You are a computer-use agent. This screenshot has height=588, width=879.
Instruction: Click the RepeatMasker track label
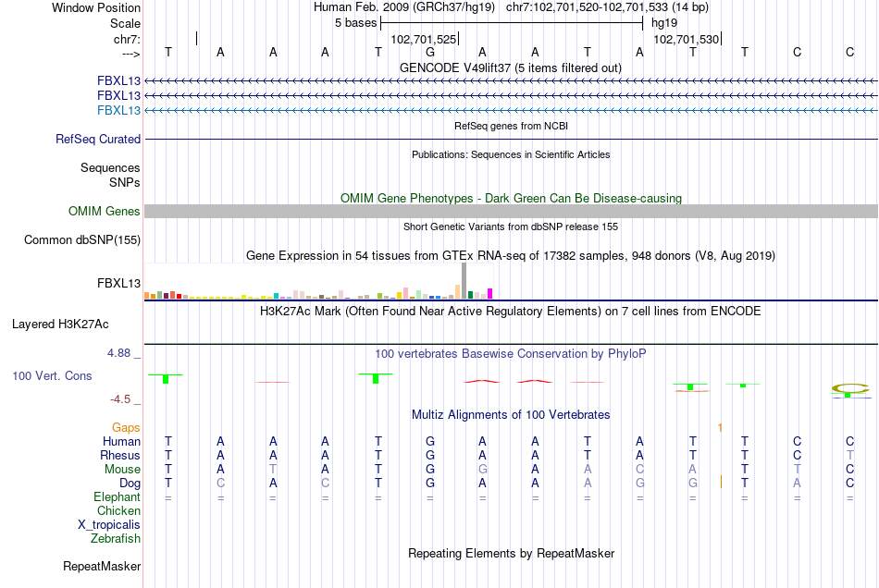tap(102, 566)
